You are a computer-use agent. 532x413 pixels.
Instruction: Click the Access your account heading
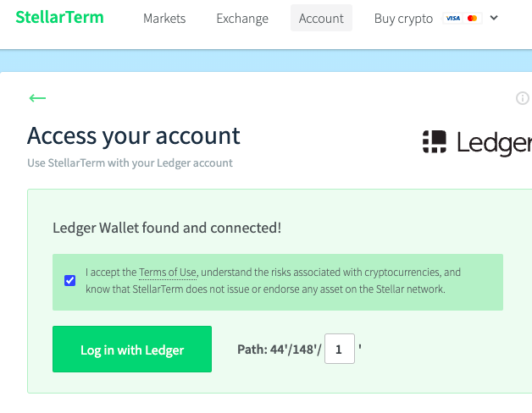[x=134, y=136]
